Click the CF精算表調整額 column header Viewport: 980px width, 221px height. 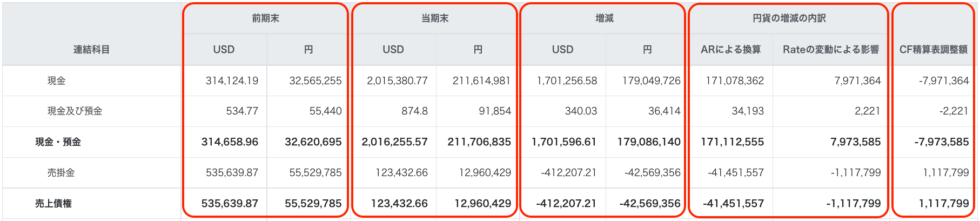(x=933, y=50)
